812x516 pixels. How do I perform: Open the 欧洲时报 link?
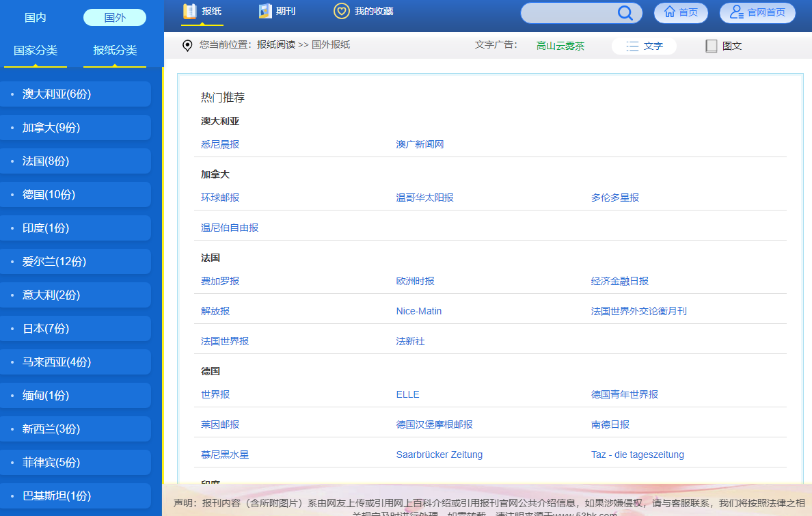click(416, 282)
